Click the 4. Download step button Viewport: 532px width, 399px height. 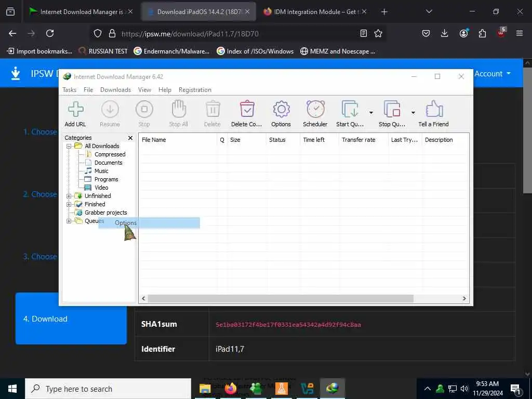(71, 318)
